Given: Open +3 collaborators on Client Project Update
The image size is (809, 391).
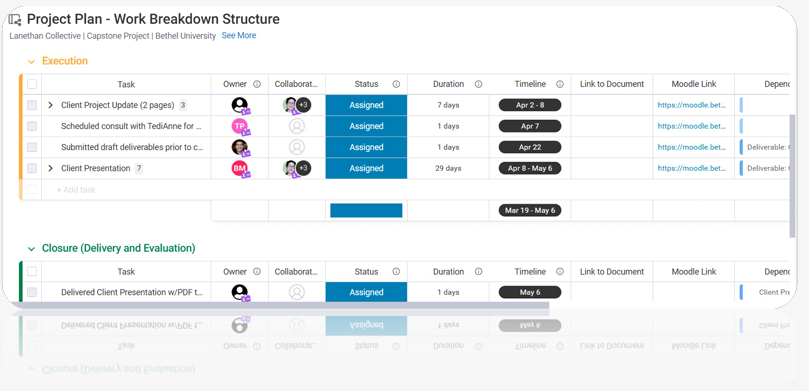Looking at the screenshot, I should tap(303, 105).
